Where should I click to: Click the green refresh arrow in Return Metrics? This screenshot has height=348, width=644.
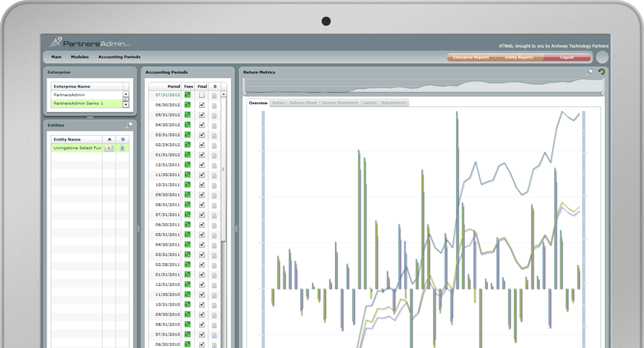pos(602,72)
